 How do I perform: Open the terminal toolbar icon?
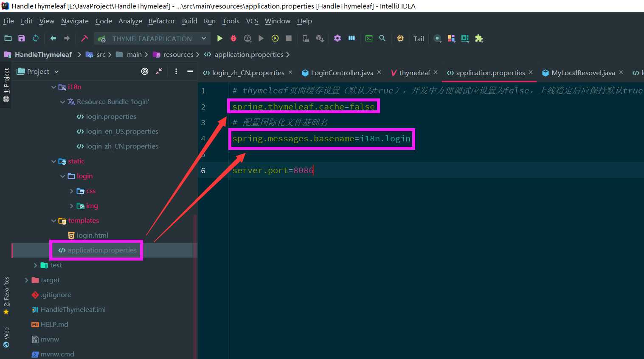pyautogui.click(x=369, y=38)
